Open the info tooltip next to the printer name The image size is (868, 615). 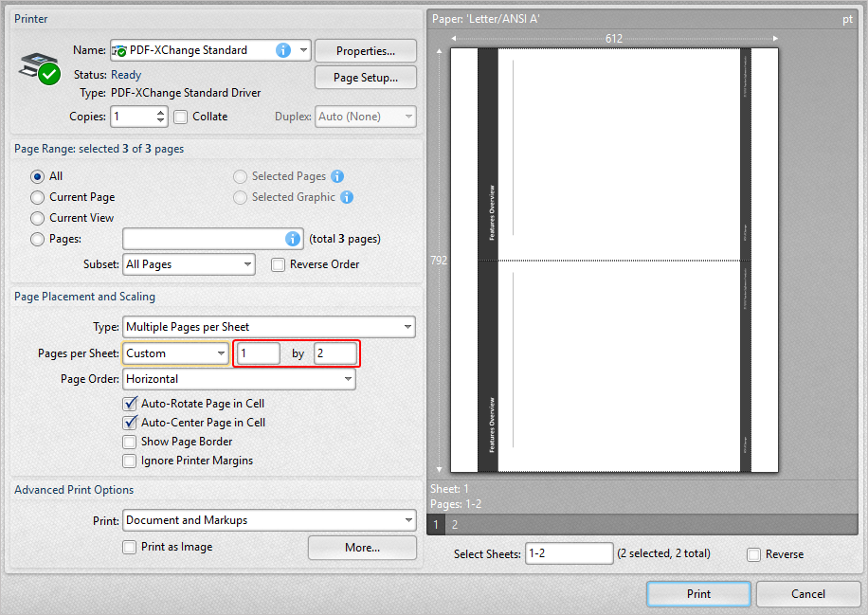coord(282,50)
